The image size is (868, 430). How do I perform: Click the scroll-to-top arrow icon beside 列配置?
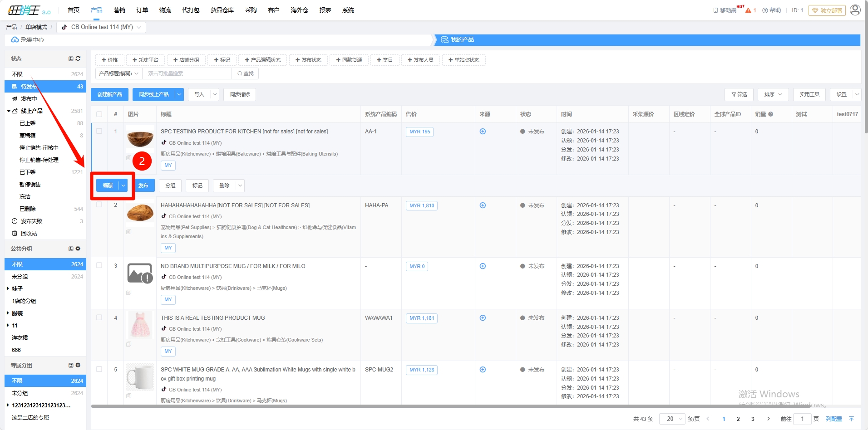tap(851, 419)
